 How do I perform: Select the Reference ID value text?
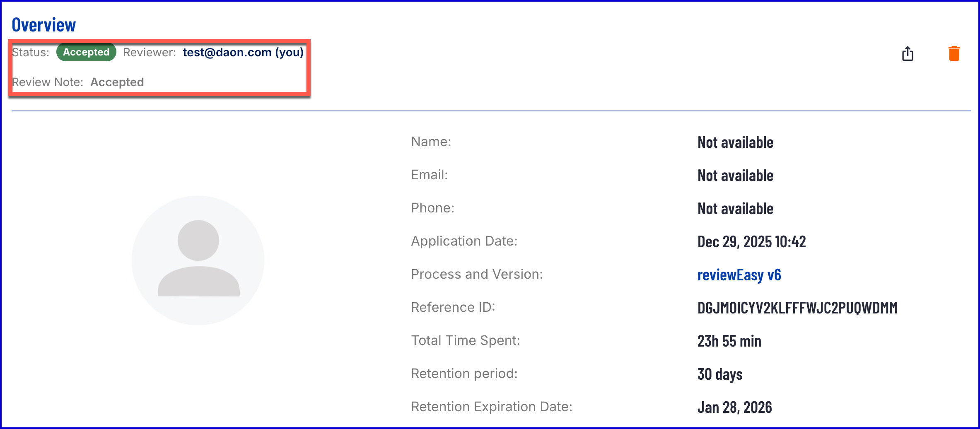point(797,308)
